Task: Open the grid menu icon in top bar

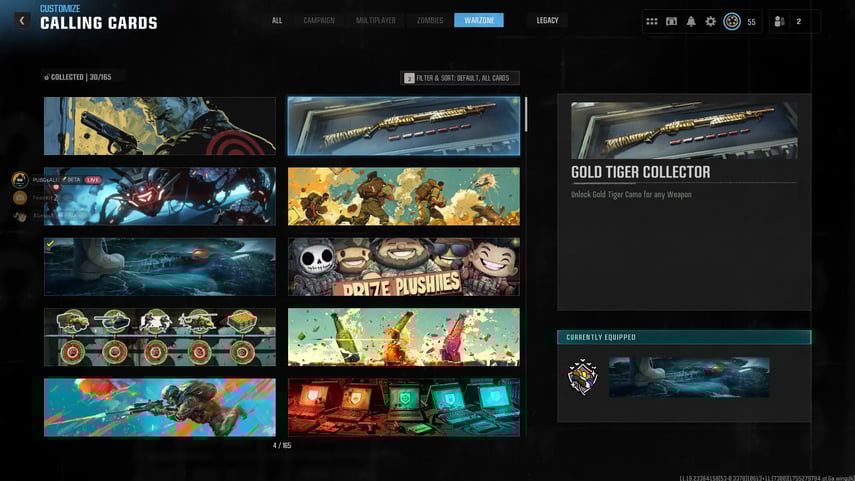Action: pyautogui.click(x=652, y=21)
